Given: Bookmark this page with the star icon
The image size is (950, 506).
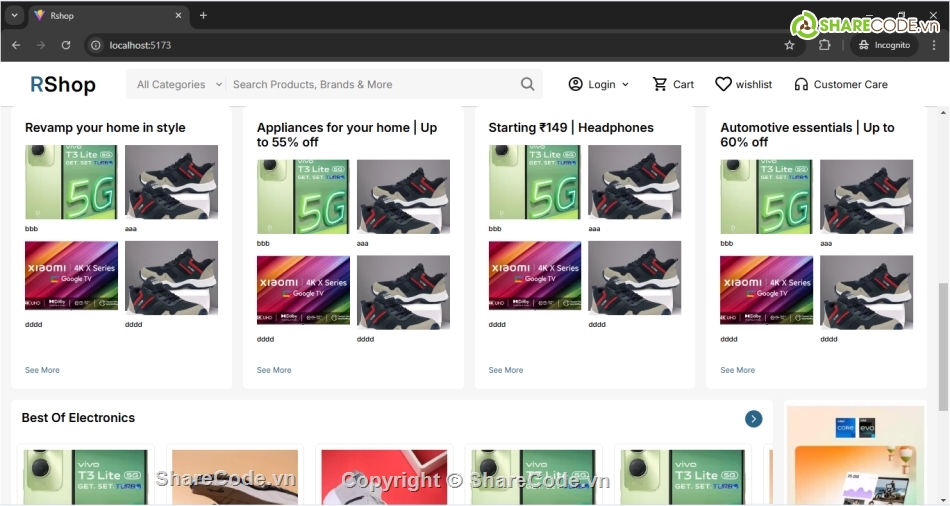Looking at the screenshot, I should (789, 45).
